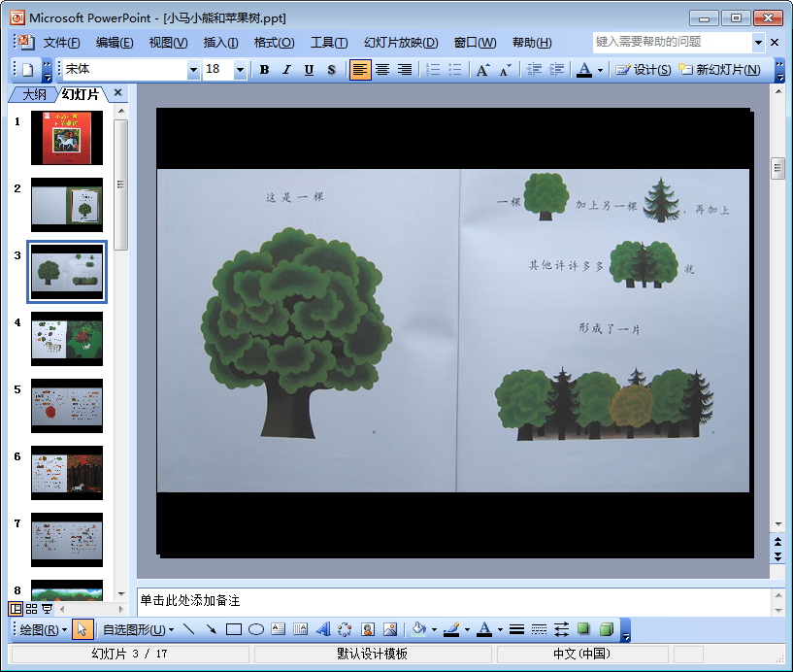Switch to the 幻灯片 slides tab
This screenshot has width=793, height=672.
(81, 94)
